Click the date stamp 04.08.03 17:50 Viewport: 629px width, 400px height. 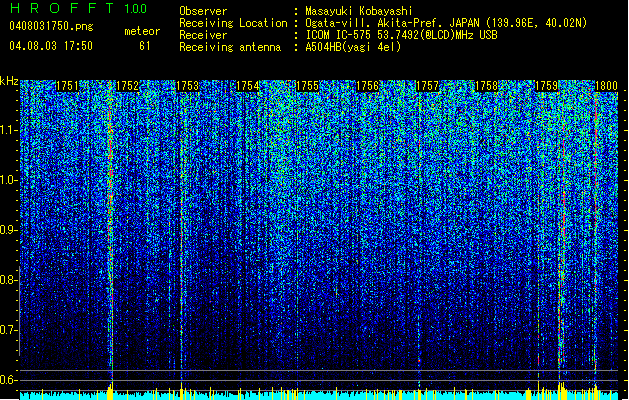point(51,46)
